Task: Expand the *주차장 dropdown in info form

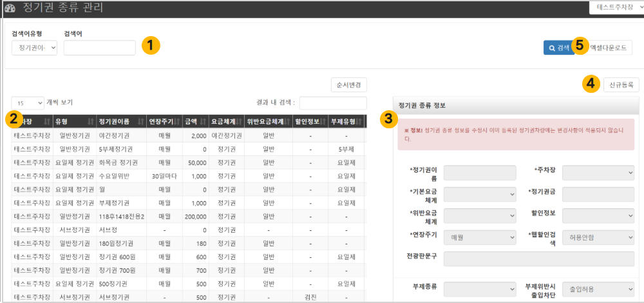Action: [598, 173]
